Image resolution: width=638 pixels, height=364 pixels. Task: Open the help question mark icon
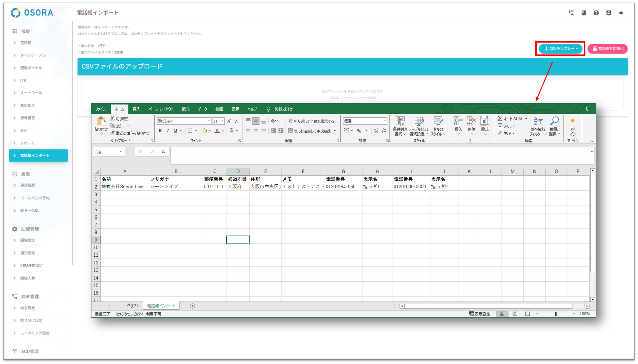point(596,13)
